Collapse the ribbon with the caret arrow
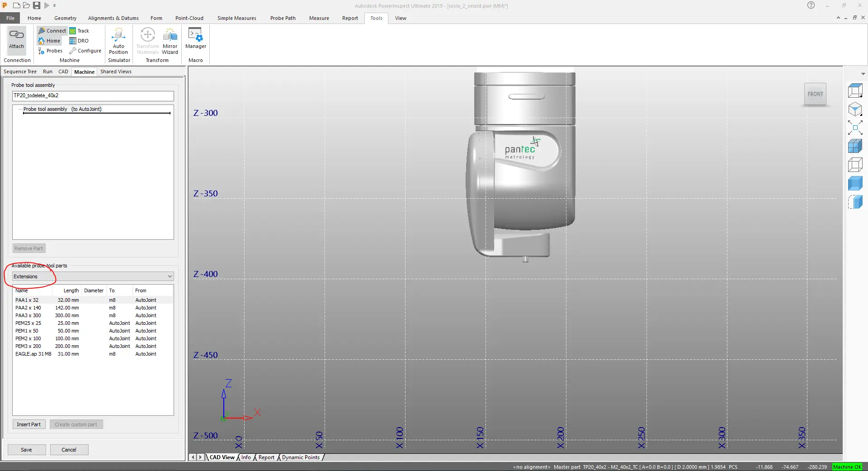 pyautogui.click(x=838, y=18)
